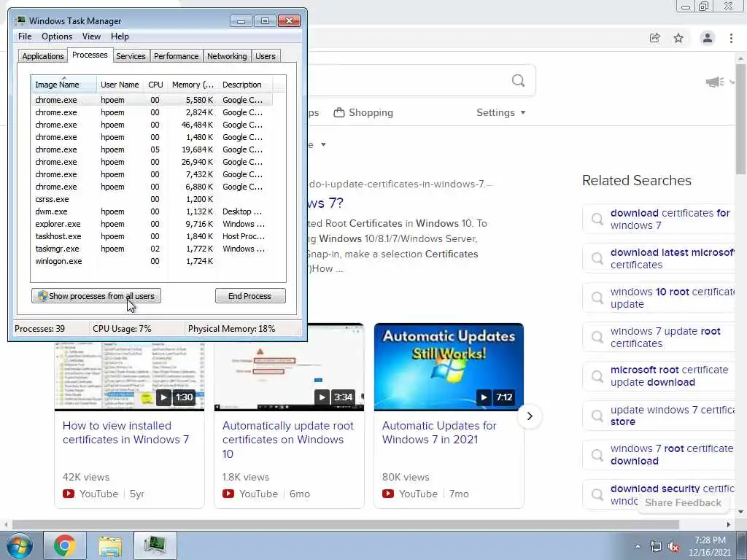Viewport: 747px width, 560px height.
Task: Open the View menu in Task Manager
Action: 91,36
